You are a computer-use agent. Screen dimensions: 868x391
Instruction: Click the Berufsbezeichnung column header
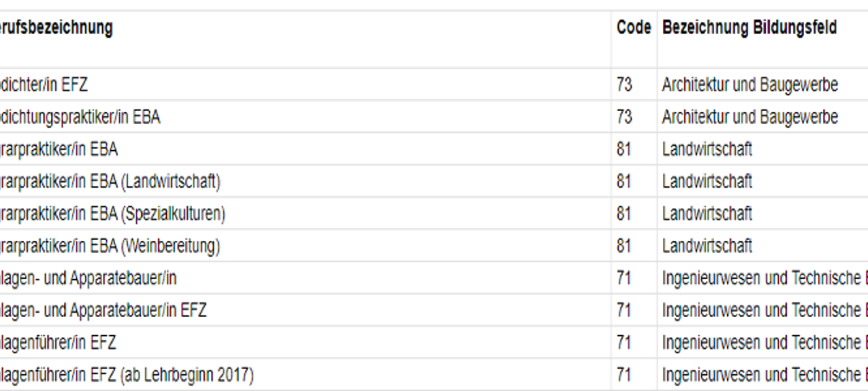(x=56, y=28)
